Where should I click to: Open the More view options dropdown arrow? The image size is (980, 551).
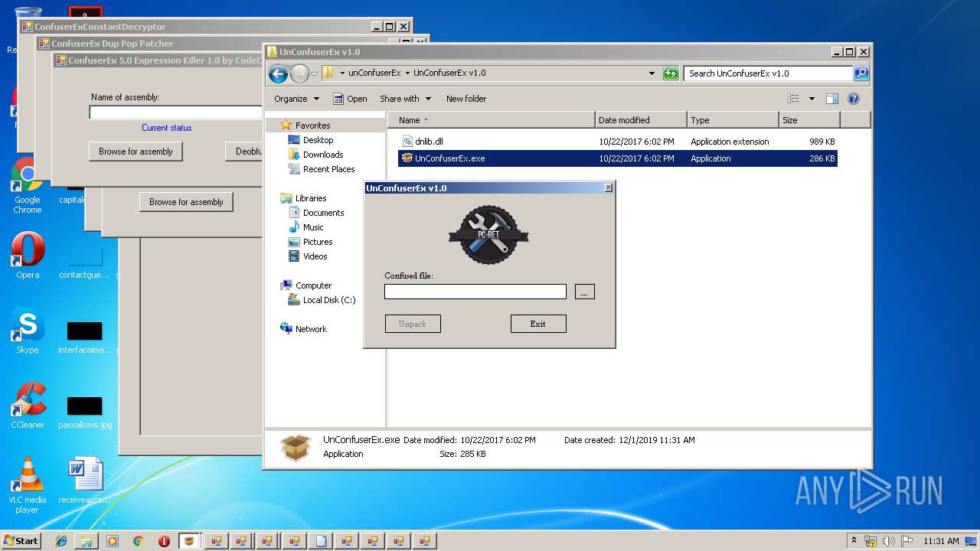coord(812,99)
